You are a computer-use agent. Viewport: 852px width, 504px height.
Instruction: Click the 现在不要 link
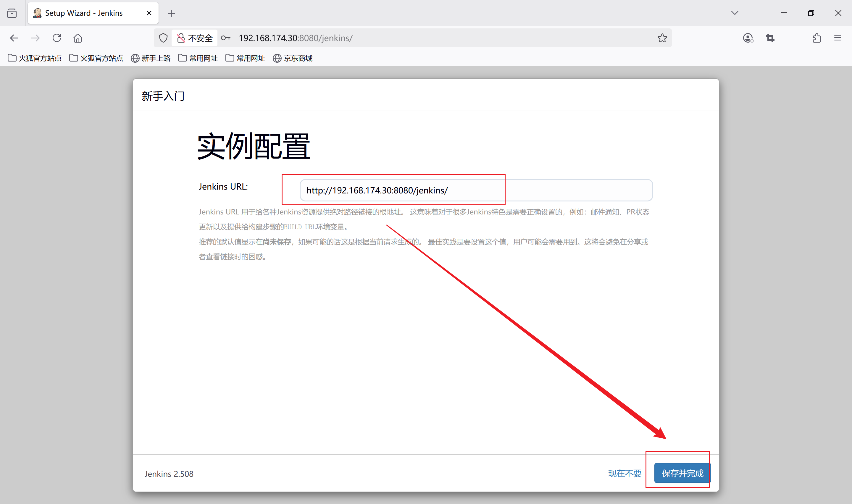tap(625, 473)
